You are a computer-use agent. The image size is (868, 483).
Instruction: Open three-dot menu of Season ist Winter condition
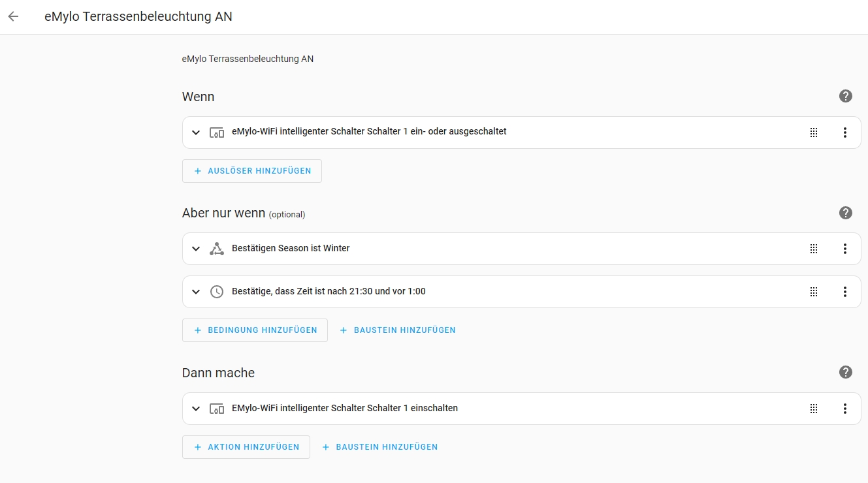tap(845, 249)
